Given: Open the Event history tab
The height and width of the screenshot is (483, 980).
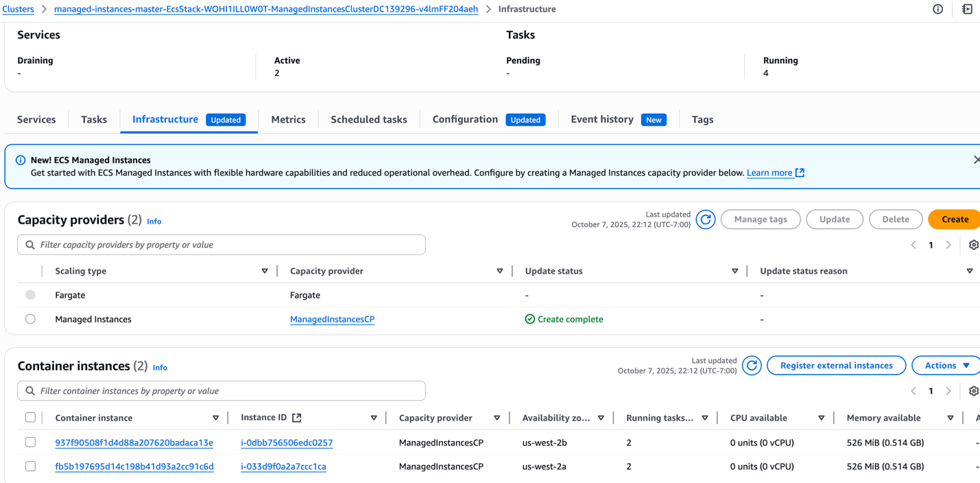Looking at the screenshot, I should coord(601,119).
